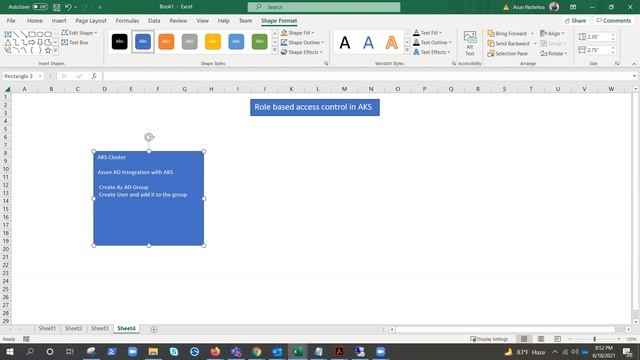The height and width of the screenshot is (360, 640).
Task: Switch to Page Layout view icon
Action: [541, 339]
